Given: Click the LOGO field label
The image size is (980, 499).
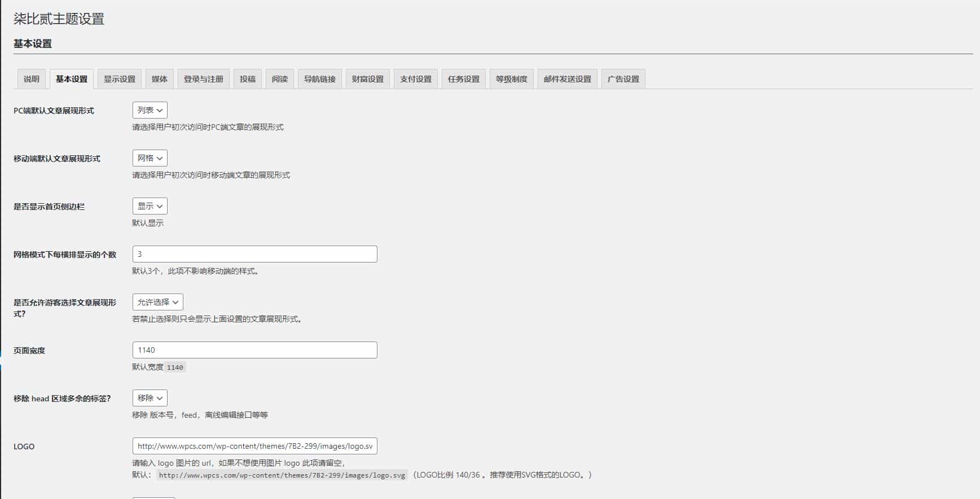Looking at the screenshot, I should pos(24,447).
